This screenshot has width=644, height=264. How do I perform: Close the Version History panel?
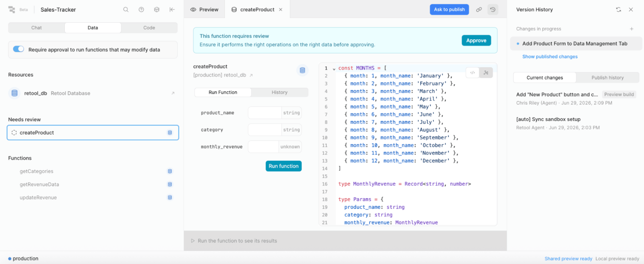pyautogui.click(x=631, y=10)
